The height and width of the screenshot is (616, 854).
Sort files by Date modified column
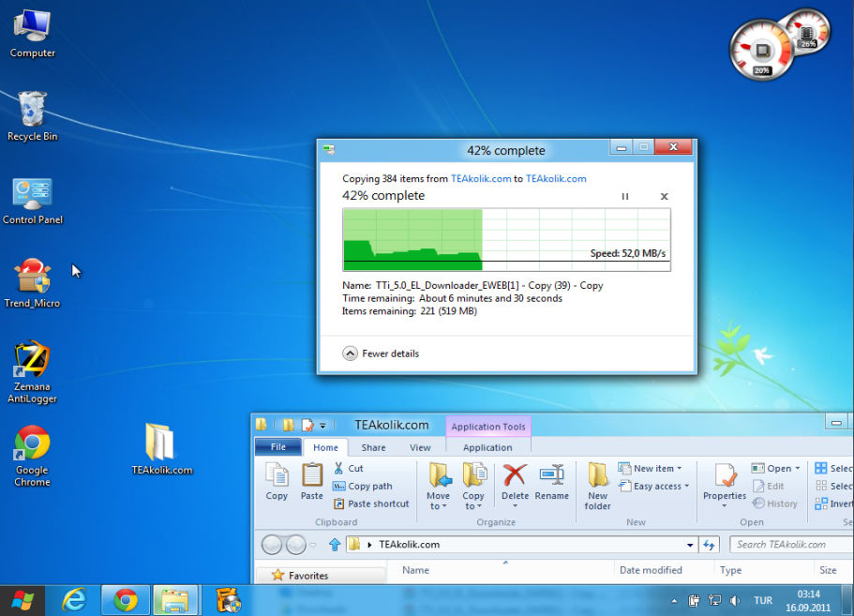point(651,570)
